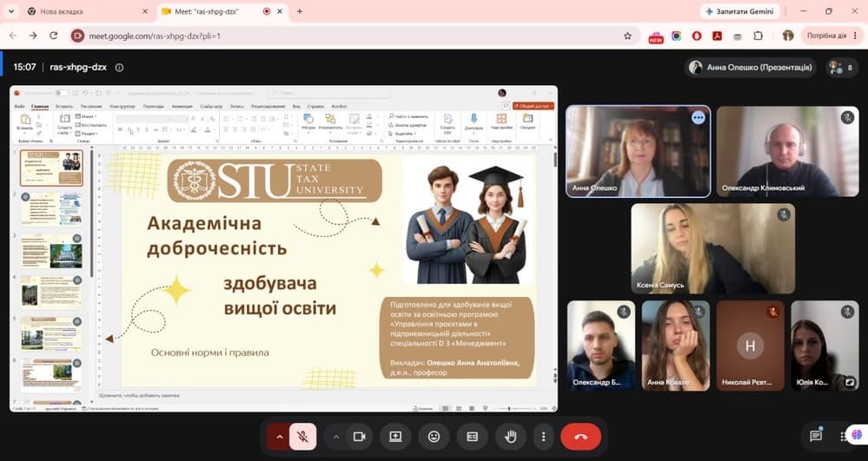Unmute the microphone in Meet controls
Viewport: 868px width, 461px height.
point(302,437)
